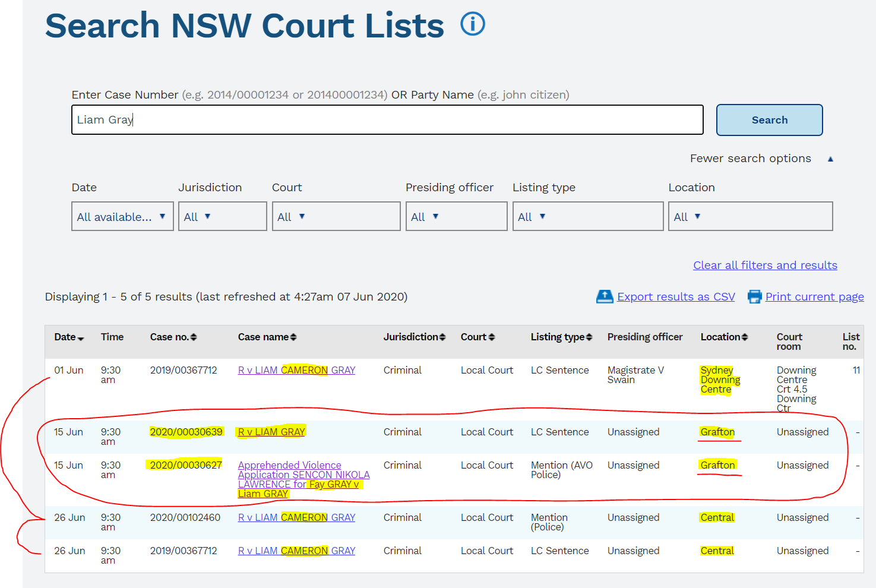Click the Court room column header
This screenshot has height=588, width=876.
(789, 342)
